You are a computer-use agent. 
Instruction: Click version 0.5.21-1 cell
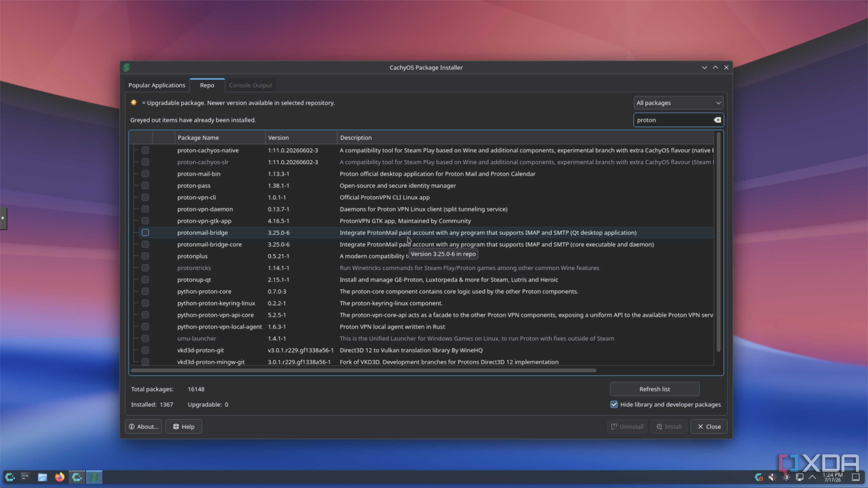click(278, 256)
